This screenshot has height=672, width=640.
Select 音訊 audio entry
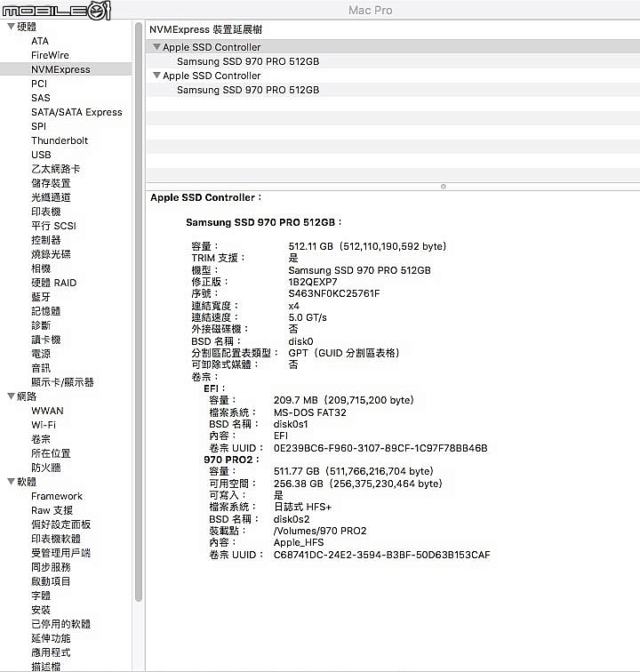41,368
